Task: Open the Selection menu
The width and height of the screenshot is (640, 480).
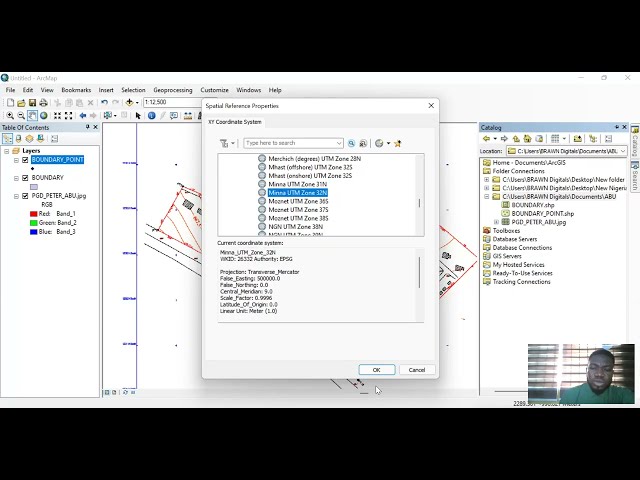Action: pyautogui.click(x=133, y=90)
